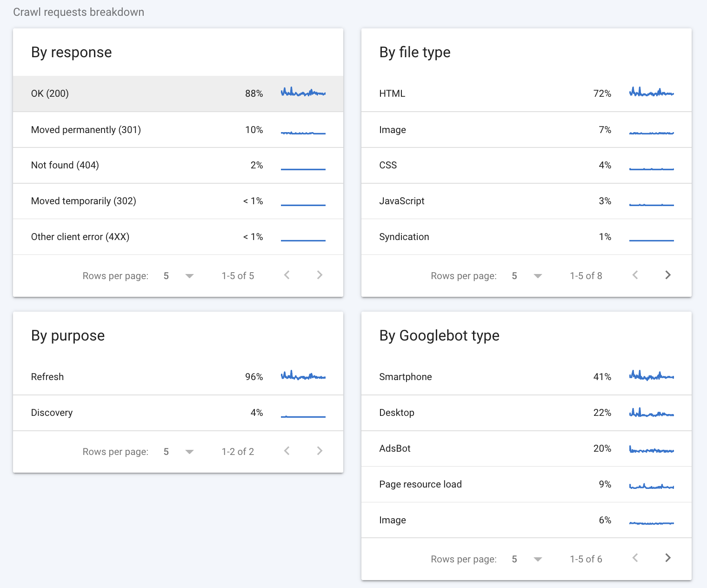Click the 41% value for Smartphone

pyautogui.click(x=602, y=377)
